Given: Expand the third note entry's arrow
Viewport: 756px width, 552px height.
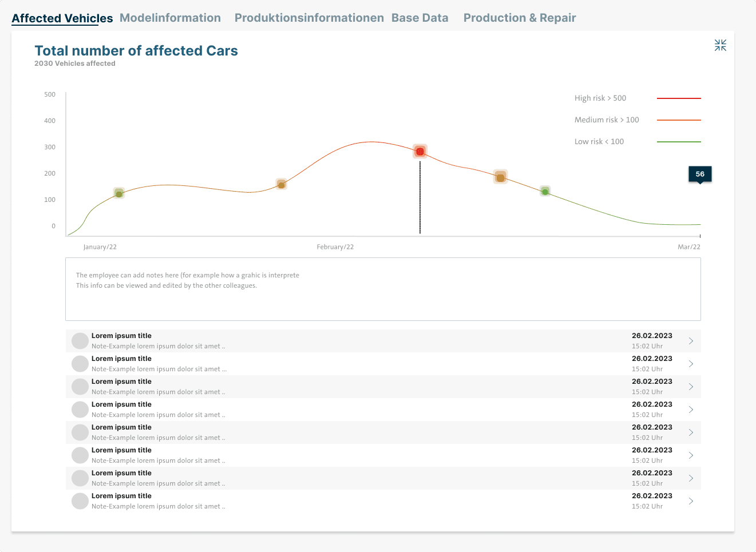Looking at the screenshot, I should [x=690, y=386].
